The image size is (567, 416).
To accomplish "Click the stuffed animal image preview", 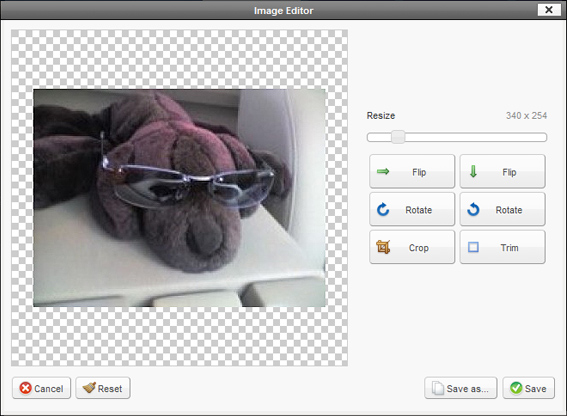I will [179, 198].
